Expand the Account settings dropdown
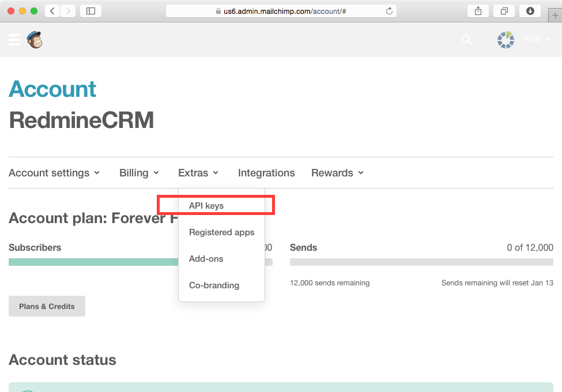Screen dimensions: 562x392 pyautogui.click(x=54, y=172)
